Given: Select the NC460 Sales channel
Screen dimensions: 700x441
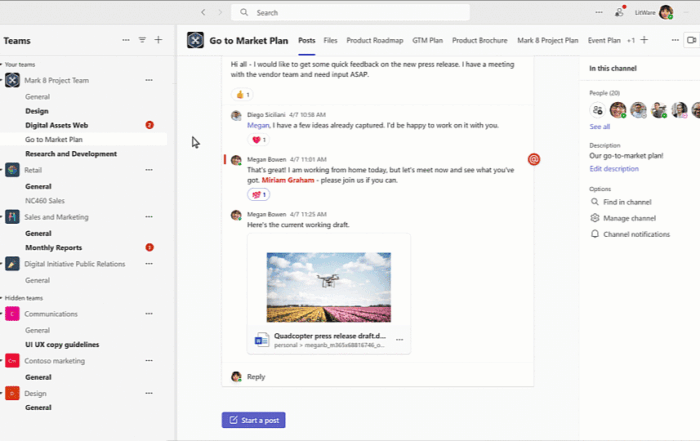Looking at the screenshot, I should pos(45,201).
